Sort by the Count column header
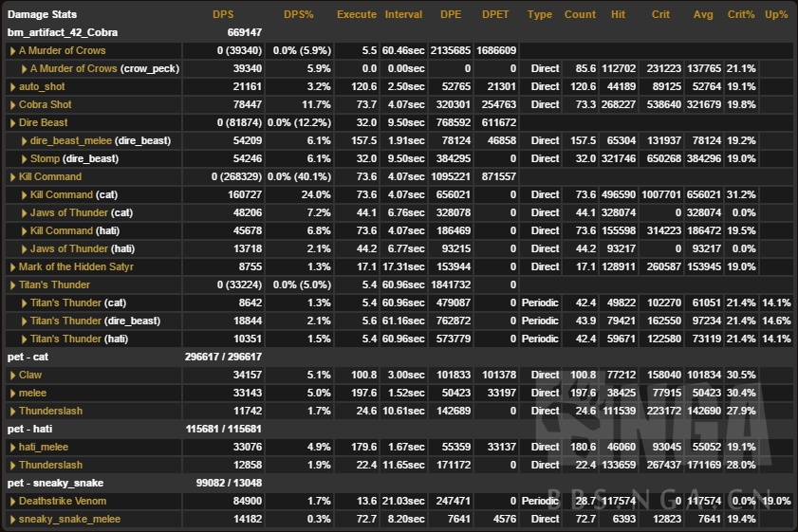This screenshot has height=532, width=798. click(580, 14)
